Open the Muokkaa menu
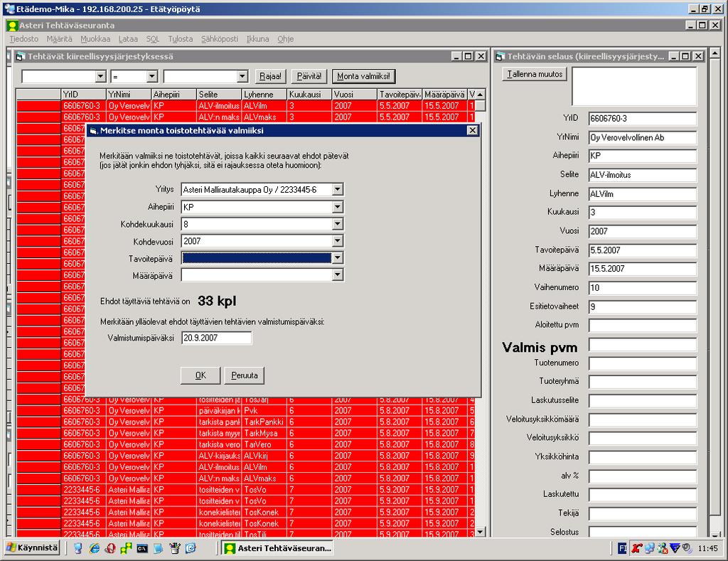Viewport: 728px width, 561px height. [95, 39]
